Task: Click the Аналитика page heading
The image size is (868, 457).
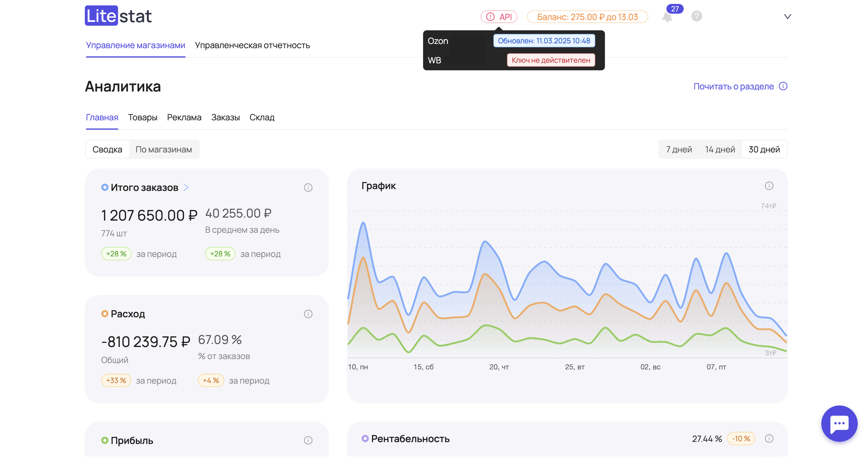Action: (x=123, y=87)
